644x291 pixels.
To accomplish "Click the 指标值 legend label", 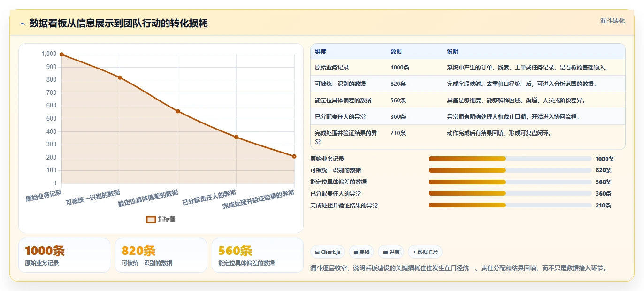I will [x=167, y=219].
